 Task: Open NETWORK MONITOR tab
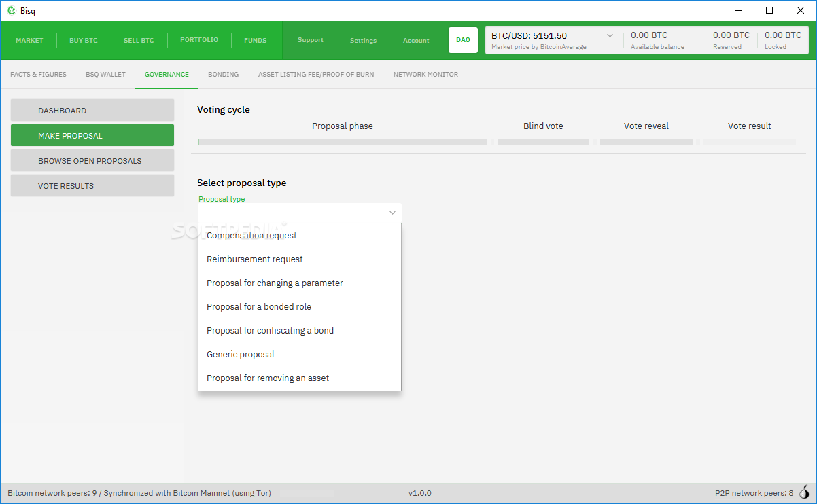pos(425,75)
